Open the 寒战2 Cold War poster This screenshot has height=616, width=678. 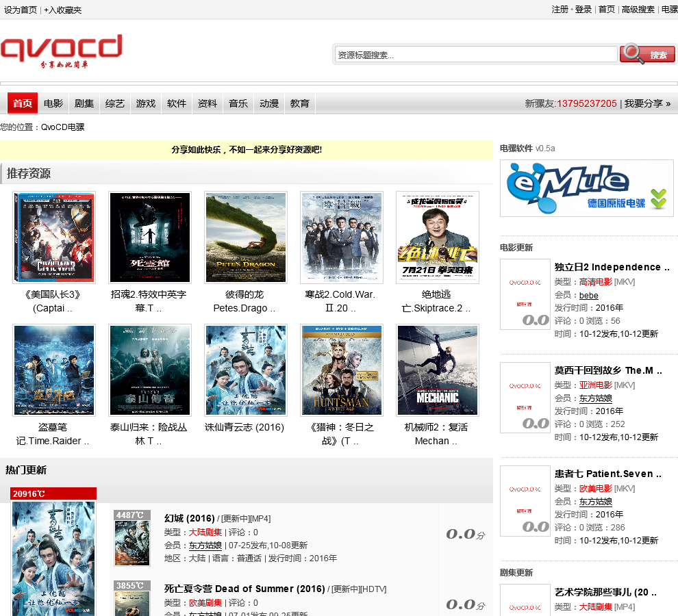click(x=342, y=238)
